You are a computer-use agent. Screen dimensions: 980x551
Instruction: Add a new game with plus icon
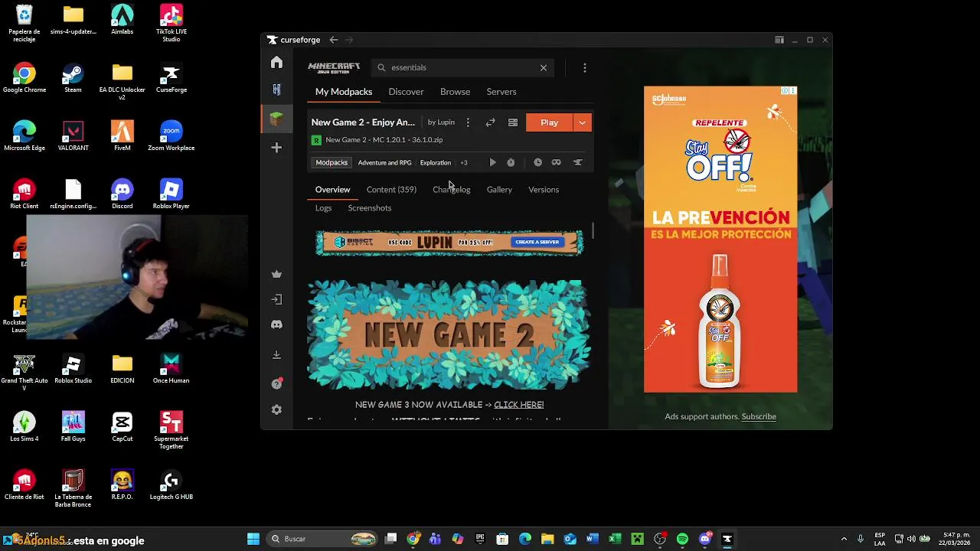coord(276,148)
